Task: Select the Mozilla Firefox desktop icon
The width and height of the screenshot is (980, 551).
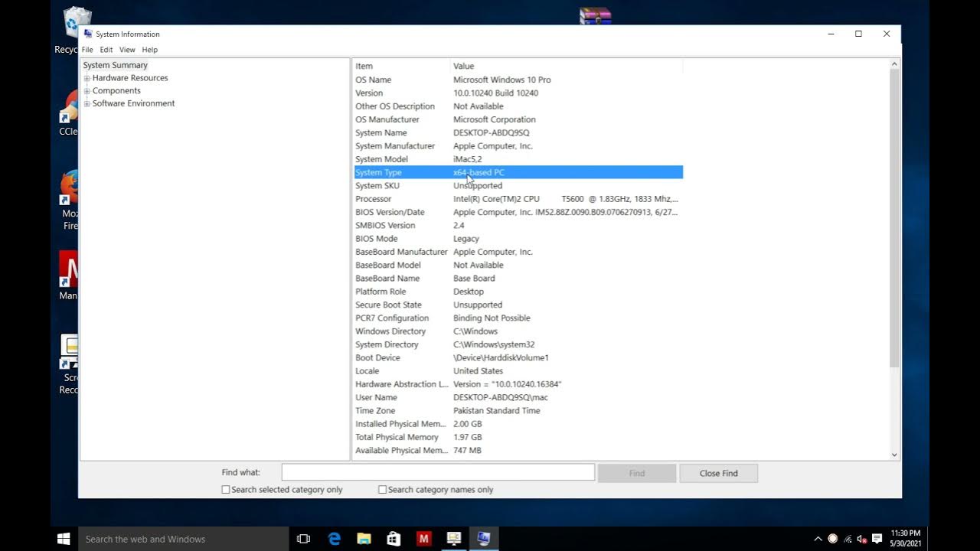Action: click(70, 200)
